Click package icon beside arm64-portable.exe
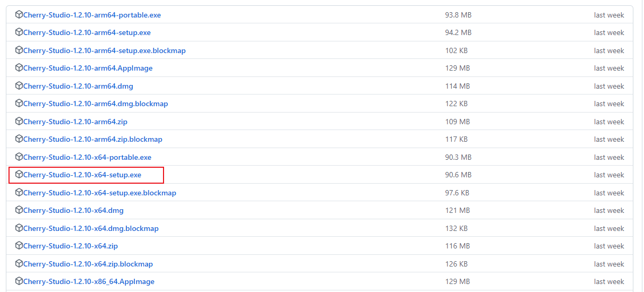The image size is (644, 292). tap(19, 15)
